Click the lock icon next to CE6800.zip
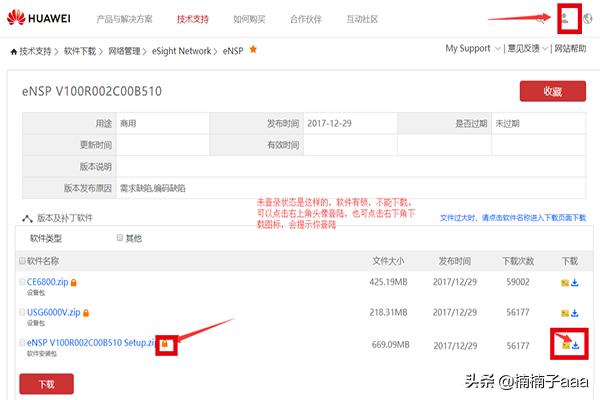The height and width of the screenshot is (400, 600). click(73, 282)
